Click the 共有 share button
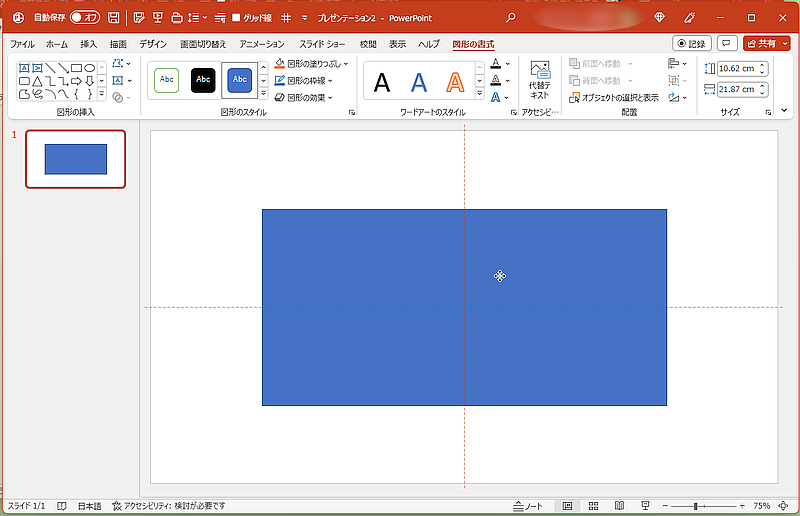The height and width of the screenshot is (516, 800). [x=762, y=44]
